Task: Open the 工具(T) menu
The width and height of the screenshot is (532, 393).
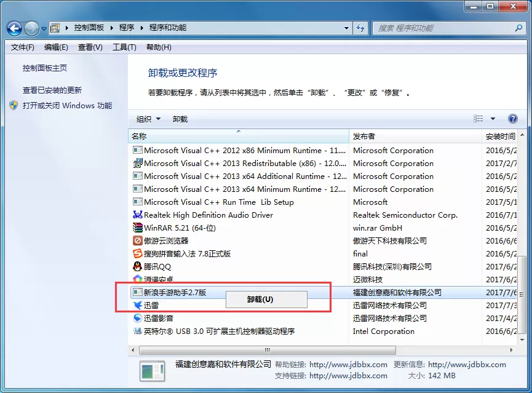Action: point(124,47)
